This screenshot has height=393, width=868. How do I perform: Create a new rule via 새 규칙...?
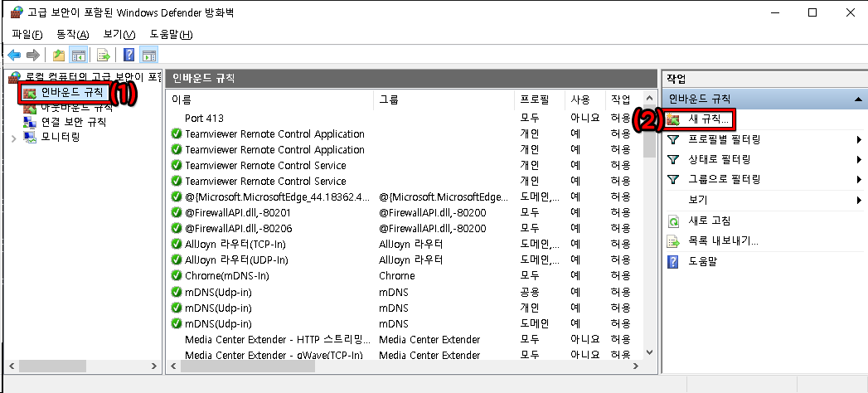pyautogui.click(x=709, y=119)
